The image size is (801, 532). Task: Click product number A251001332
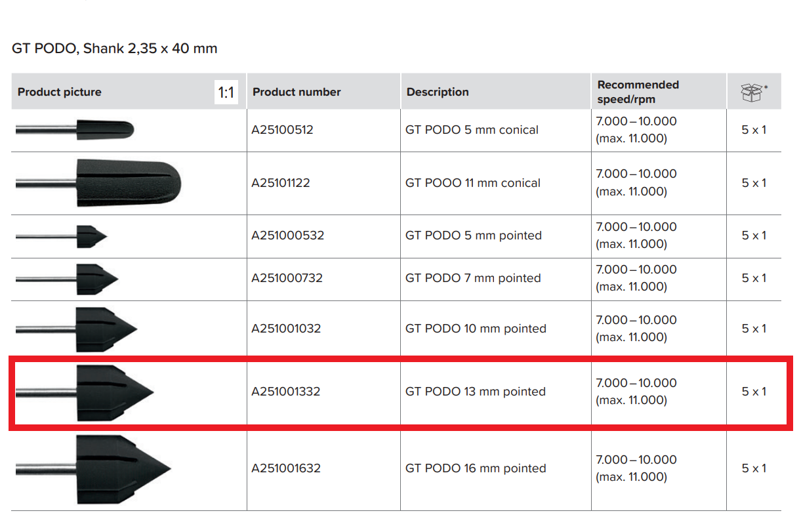tap(286, 392)
